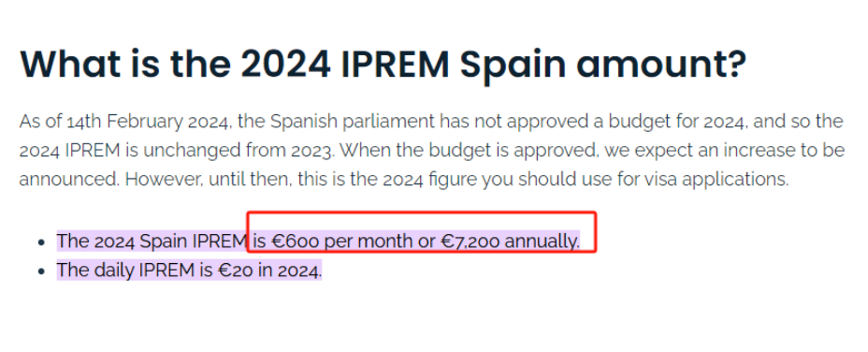
Task: Click the '€7,200 annually' figure
Action: click(x=509, y=242)
